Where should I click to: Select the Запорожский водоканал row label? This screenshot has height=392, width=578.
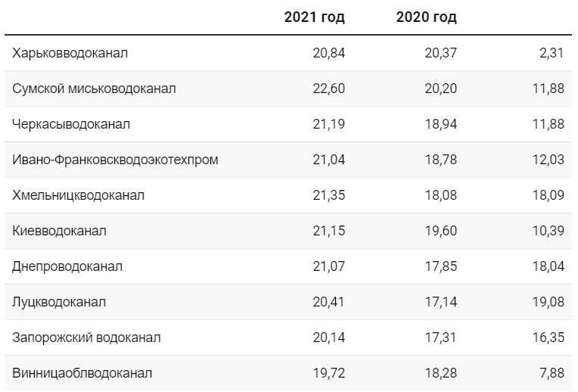click(x=86, y=338)
